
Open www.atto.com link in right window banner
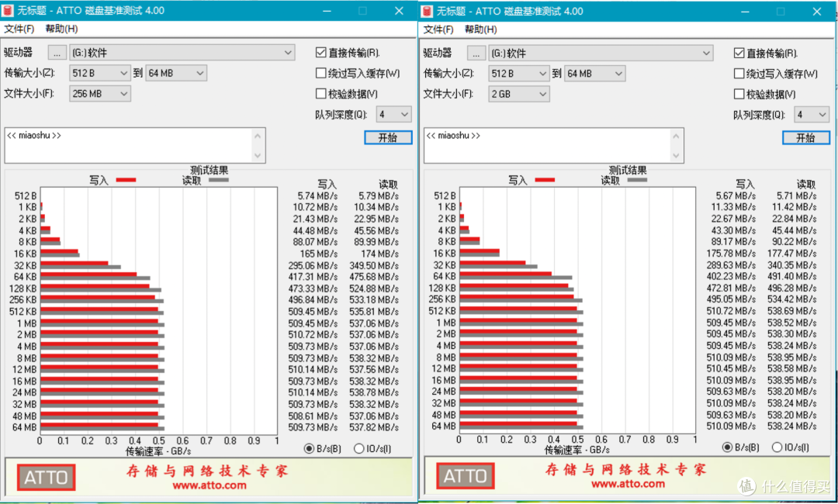point(628,485)
